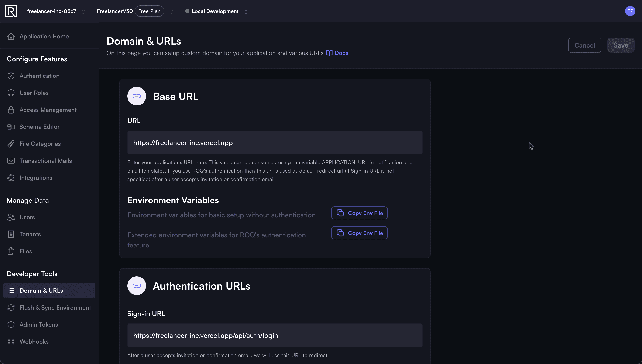Click the Authentication shield icon
This screenshot has height=364, width=642.
(x=11, y=76)
